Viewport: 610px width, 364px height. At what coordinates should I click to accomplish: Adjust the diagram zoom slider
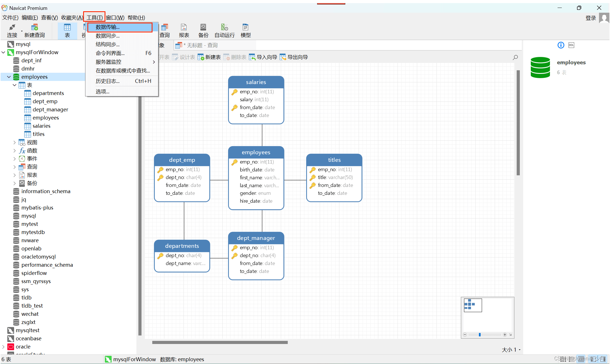click(x=479, y=335)
